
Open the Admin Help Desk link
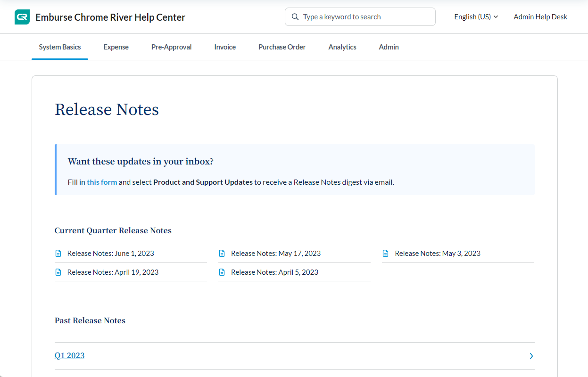(x=540, y=17)
